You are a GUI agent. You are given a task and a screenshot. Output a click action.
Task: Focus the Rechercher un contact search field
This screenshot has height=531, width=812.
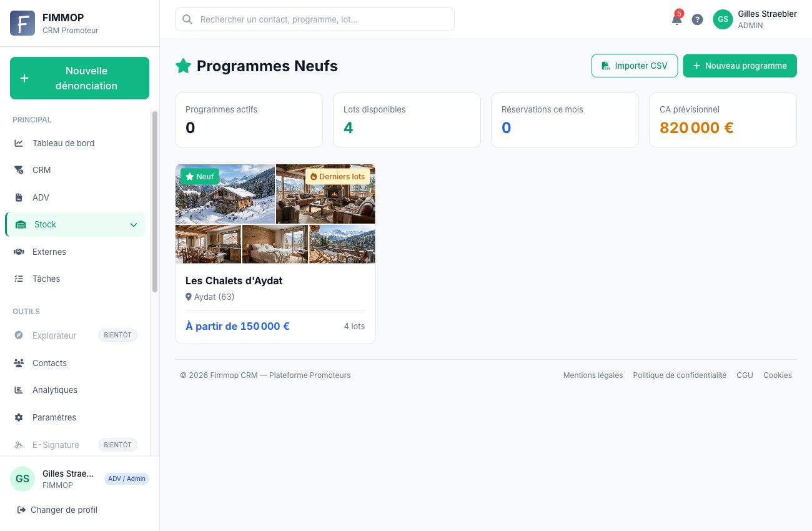315,19
